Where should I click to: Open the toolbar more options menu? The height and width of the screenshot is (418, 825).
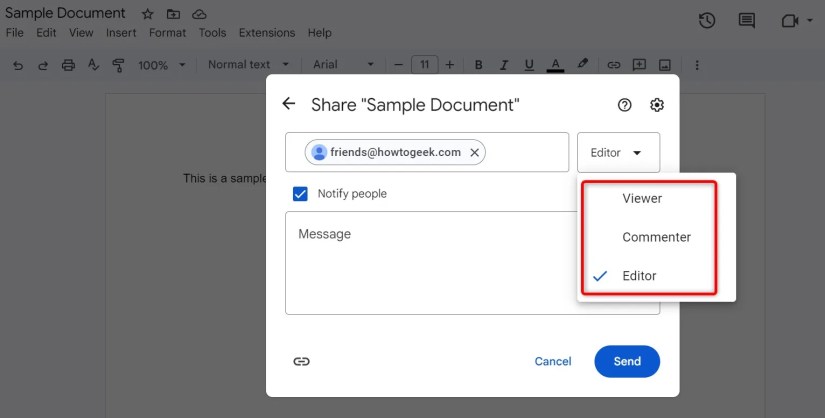tap(697, 65)
